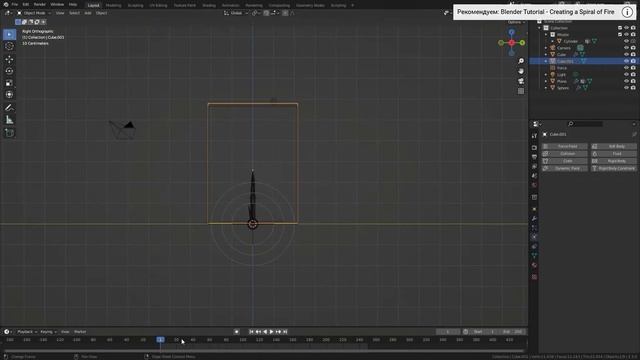Hide the Cube.001 object in viewport

pos(626,61)
